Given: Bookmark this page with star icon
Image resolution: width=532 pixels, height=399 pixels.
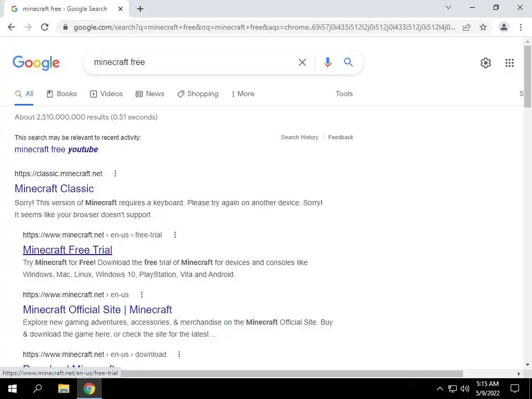Looking at the screenshot, I should click(x=483, y=27).
